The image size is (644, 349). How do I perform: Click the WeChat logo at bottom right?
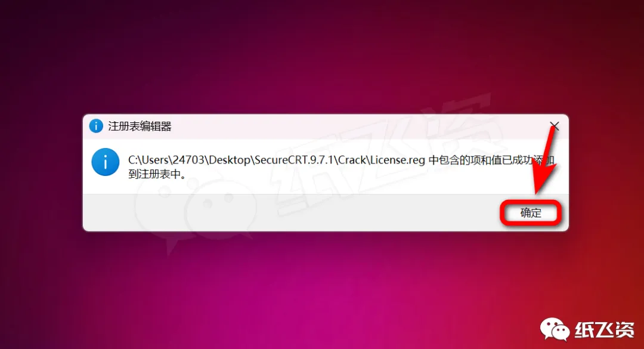(x=555, y=329)
